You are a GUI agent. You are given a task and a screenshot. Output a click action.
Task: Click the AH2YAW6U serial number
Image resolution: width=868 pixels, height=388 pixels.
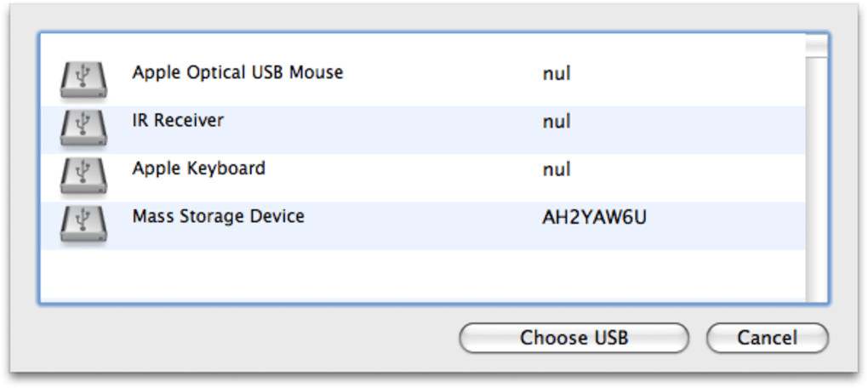pyautogui.click(x=594, y=218)
